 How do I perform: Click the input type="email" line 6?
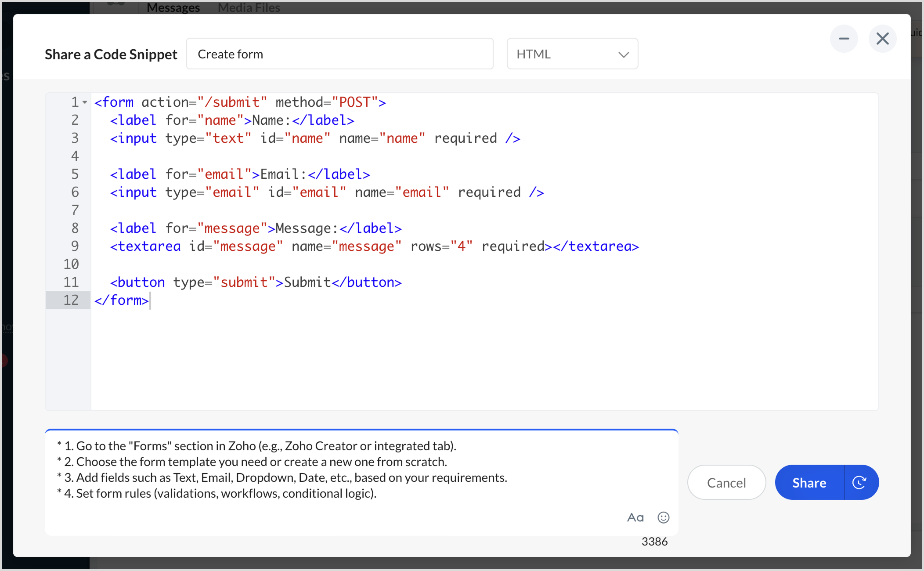(327, 192)
